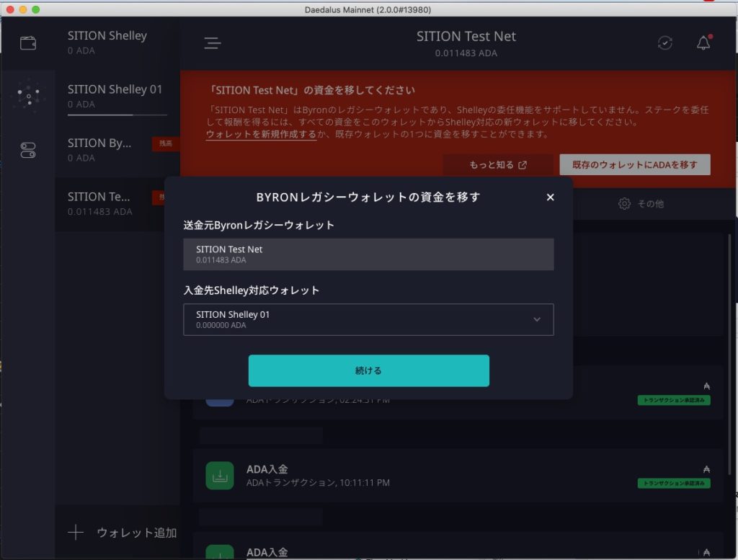
Task: Select SITION Shelley 01 wallet in sidebar
Action: (x=117, y=97)
